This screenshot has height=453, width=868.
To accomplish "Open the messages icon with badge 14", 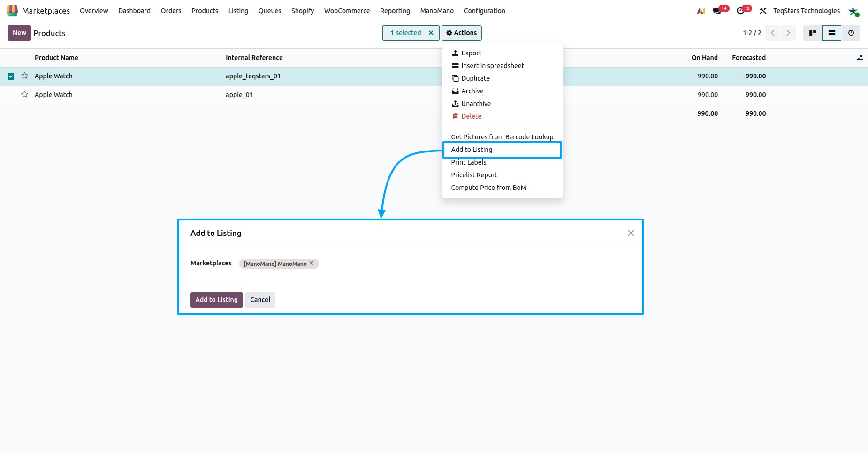I will pos(717,11).
